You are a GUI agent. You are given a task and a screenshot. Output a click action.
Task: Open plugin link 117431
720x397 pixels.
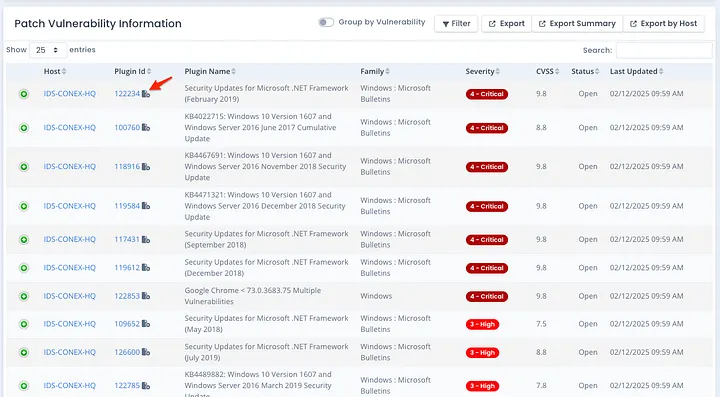[x=127, y=240]
